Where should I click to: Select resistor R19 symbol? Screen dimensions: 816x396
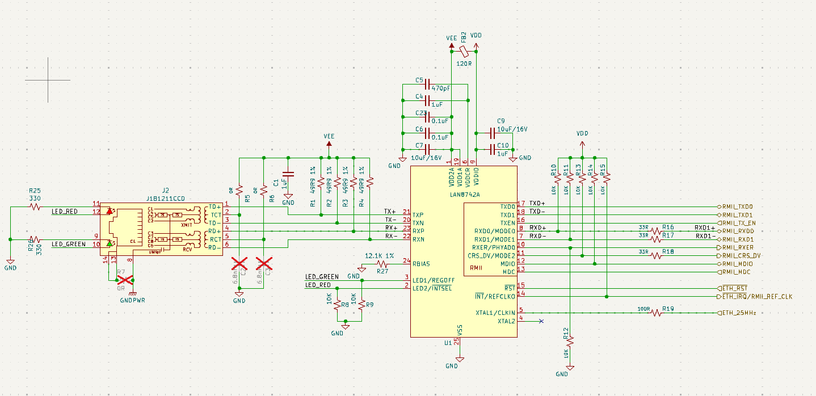pyautogui.click(x=656, y=313)
